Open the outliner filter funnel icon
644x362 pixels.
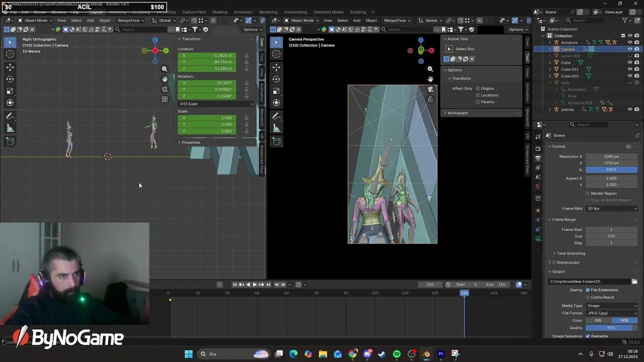click(x=625, y=21)
